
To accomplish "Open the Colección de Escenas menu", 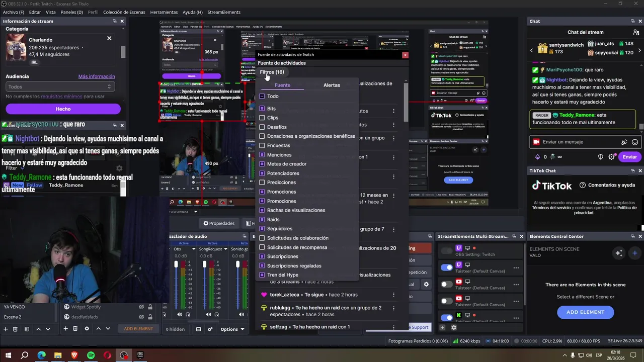I will coord(124,12).
